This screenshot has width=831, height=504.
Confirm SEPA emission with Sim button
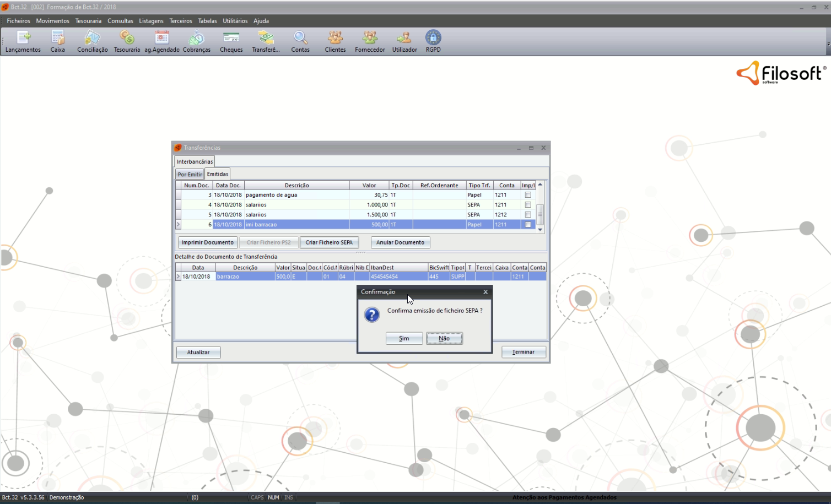point(404,338)
